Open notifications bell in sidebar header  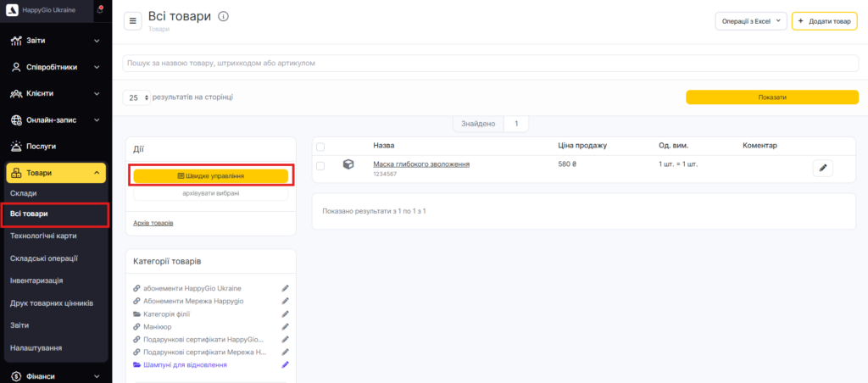[99, 9]
